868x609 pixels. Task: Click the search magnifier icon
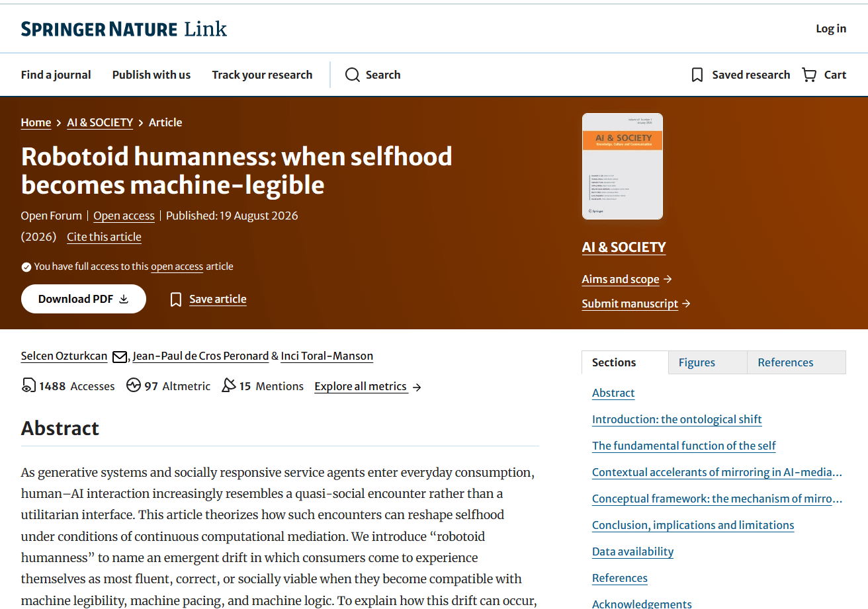pos(353,75)
